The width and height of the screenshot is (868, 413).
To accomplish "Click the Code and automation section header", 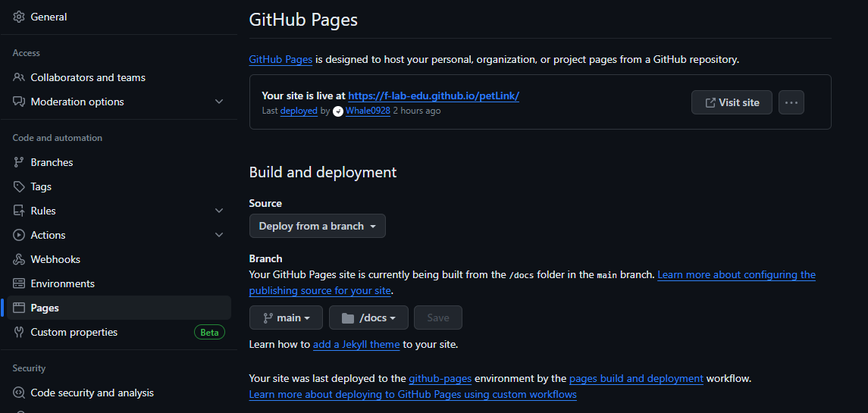I will coord(58,138).
